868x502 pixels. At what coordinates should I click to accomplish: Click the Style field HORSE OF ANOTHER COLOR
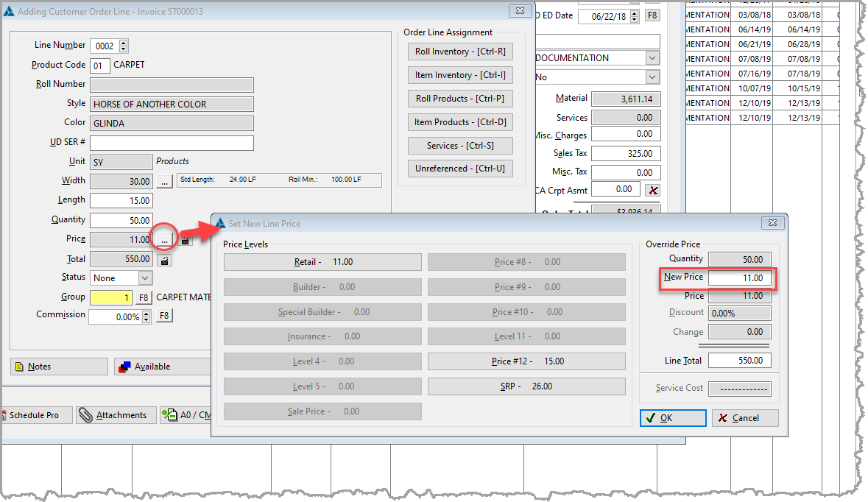click(x=172, y=104)
